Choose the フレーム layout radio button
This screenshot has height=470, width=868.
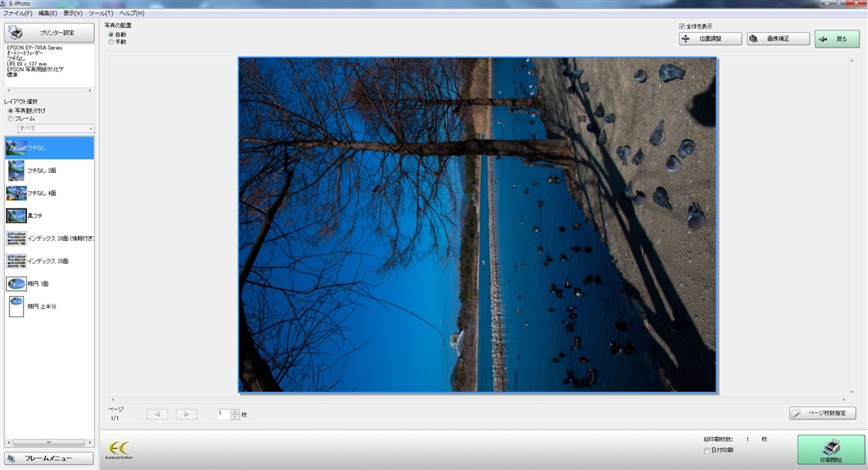coord(10,119)
